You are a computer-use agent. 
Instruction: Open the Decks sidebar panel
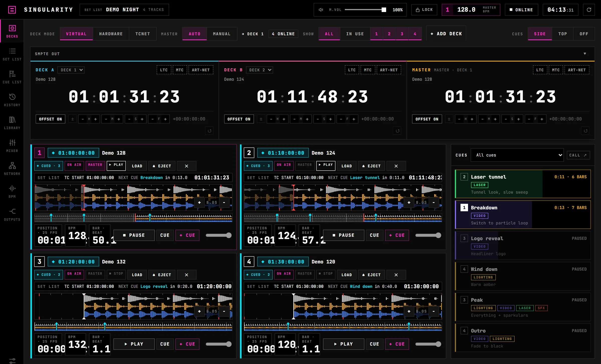coord(12,31)
